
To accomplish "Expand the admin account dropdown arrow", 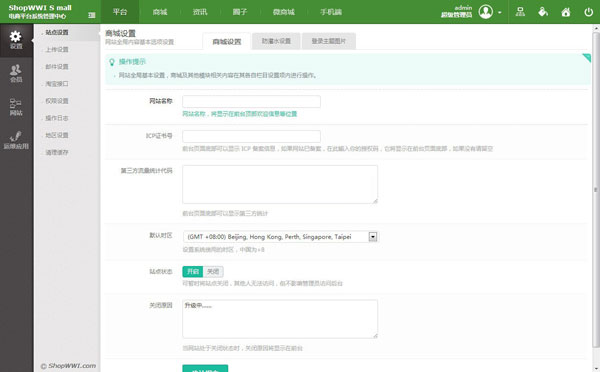I will point(500,12).
